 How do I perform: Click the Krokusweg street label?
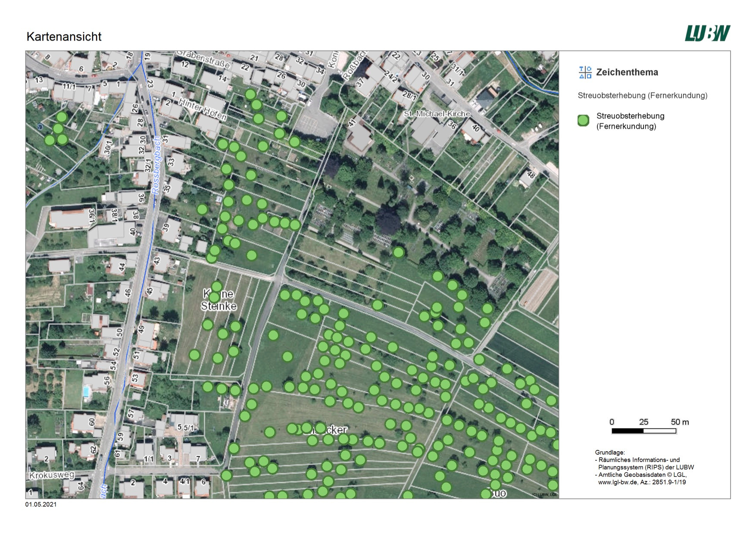pyautogui.click(x=52, y=475)
